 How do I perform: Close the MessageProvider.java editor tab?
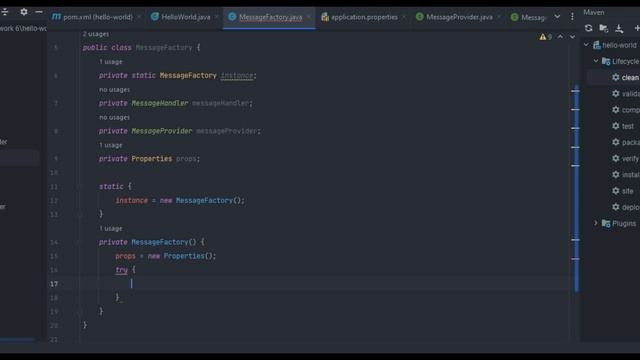(x=499, y=17)
